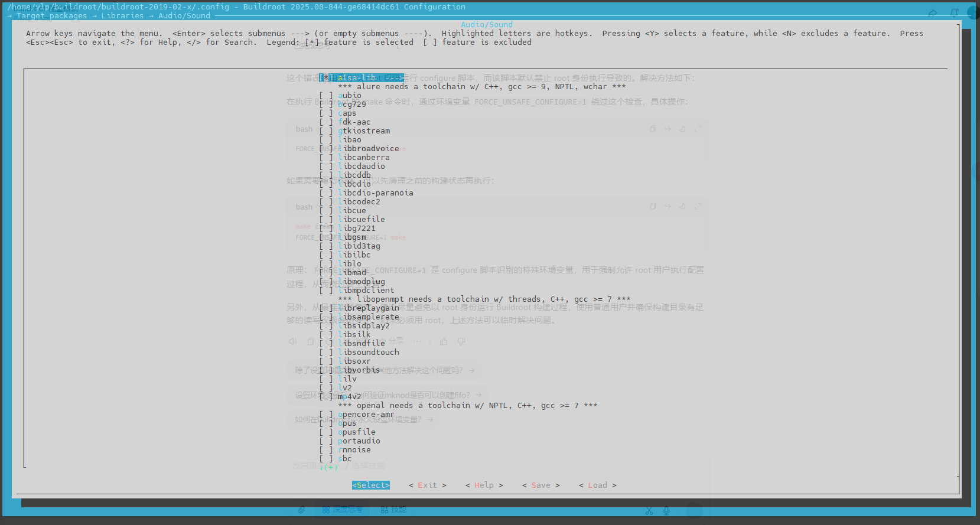Click the Save button in menuconfig
The image size is (980, 525).
(x=541, y=485)
